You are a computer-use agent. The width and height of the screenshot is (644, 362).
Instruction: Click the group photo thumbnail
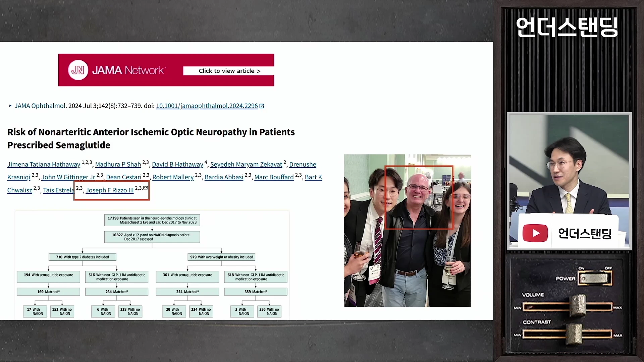[x=407, y=231]
